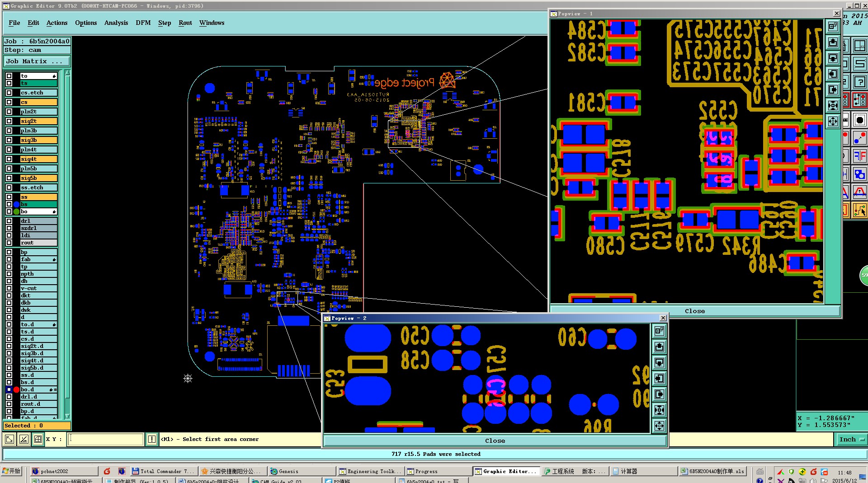This screenshot has height=483, width=868.
Task: Select the red-to-blue point move tool
Action: click(859, 138)
